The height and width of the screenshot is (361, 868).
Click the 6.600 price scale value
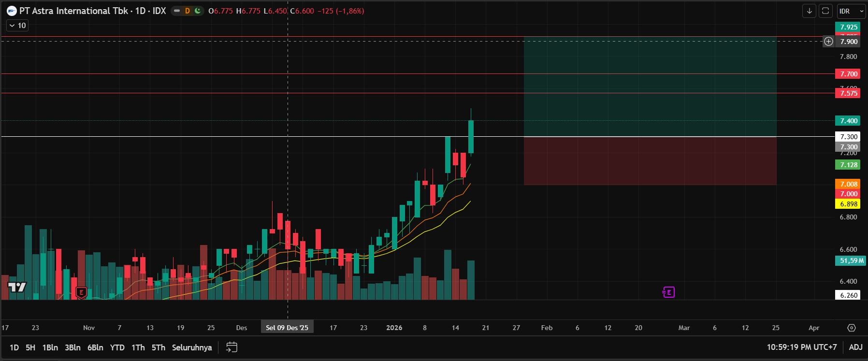coord(848,249)
